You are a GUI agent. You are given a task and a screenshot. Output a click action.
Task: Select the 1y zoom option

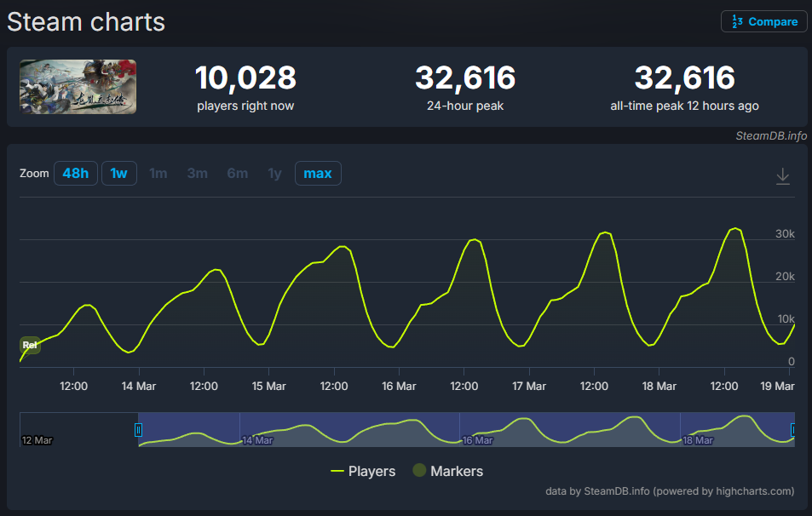pos(274,173)
